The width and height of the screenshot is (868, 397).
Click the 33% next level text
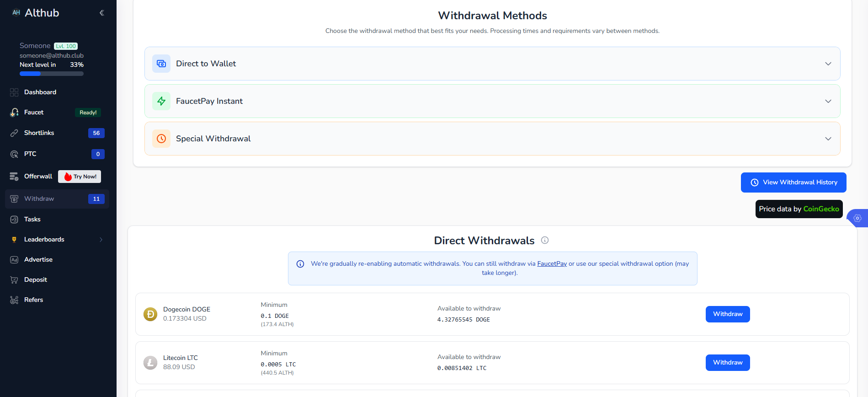tap(77, 65)
